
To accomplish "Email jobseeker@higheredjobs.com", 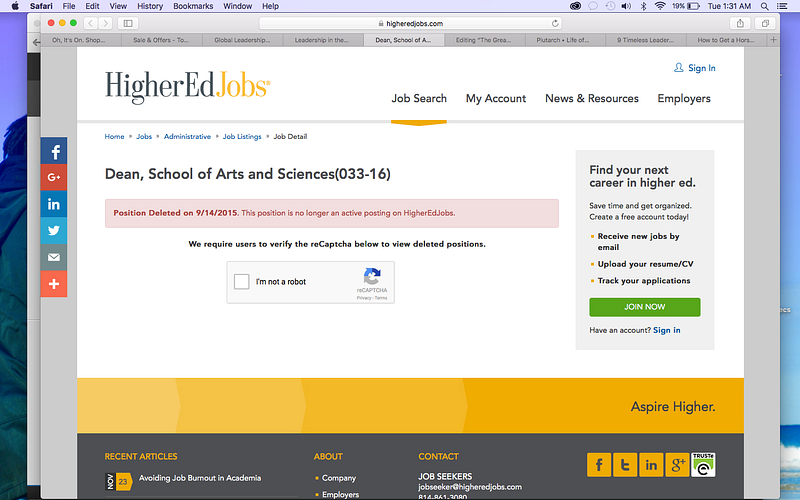I will click(469, 487).
